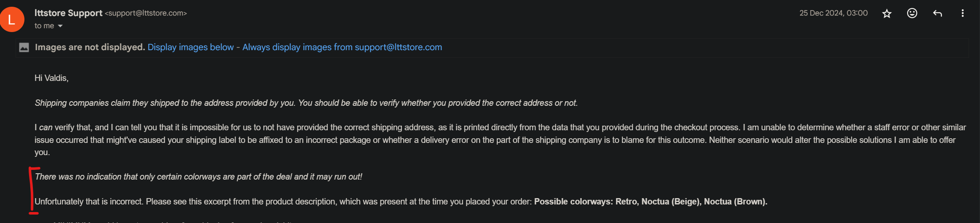The width and height of the screenshot is (980, 223).
Task: Click the sender address support@lttstore.com
Action: [x=146, y=13]
